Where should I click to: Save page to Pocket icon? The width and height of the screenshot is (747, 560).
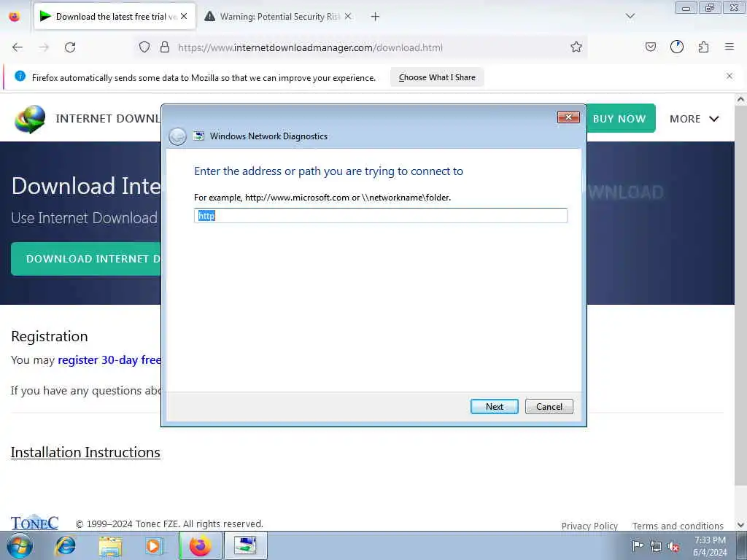pos(650,47)
